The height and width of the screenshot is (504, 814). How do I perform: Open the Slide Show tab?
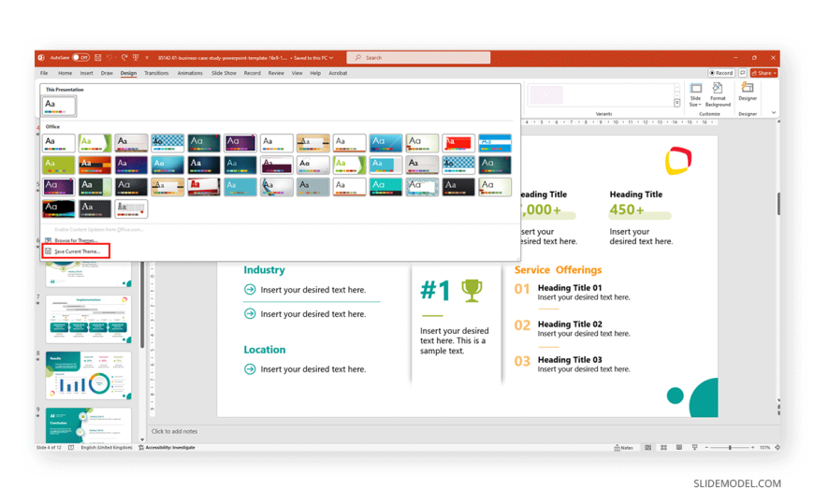[224, 73]
